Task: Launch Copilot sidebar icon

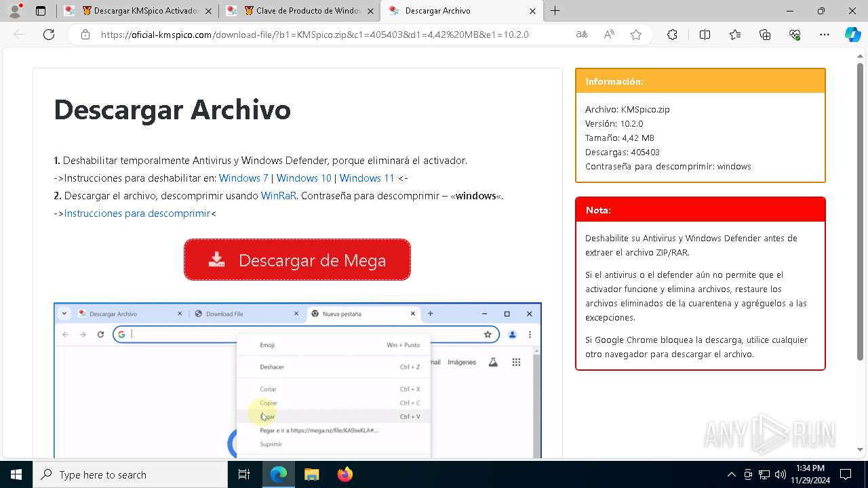Action: [x=853, y=35]
